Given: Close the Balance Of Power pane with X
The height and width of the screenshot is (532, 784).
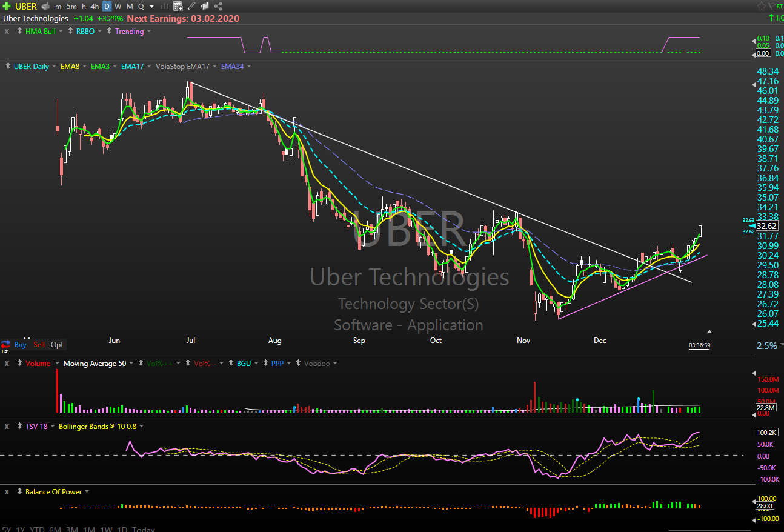Looking at the screenshot, I should [7, 492].
